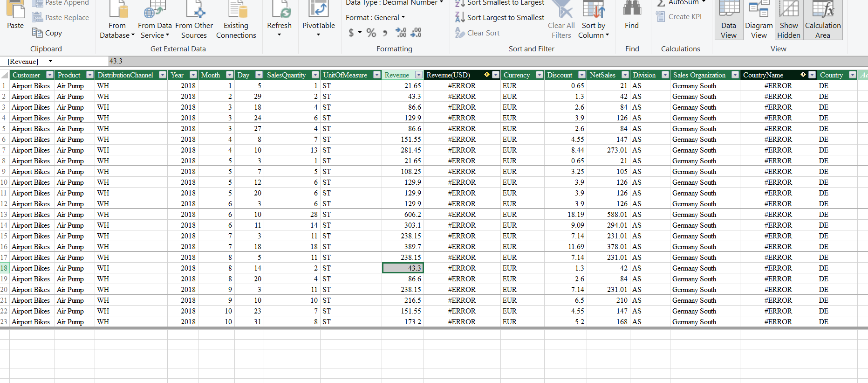Click Clear Sort
This screenshot has height=383, width=868.
pyautogui.click(x=478, y=33)
